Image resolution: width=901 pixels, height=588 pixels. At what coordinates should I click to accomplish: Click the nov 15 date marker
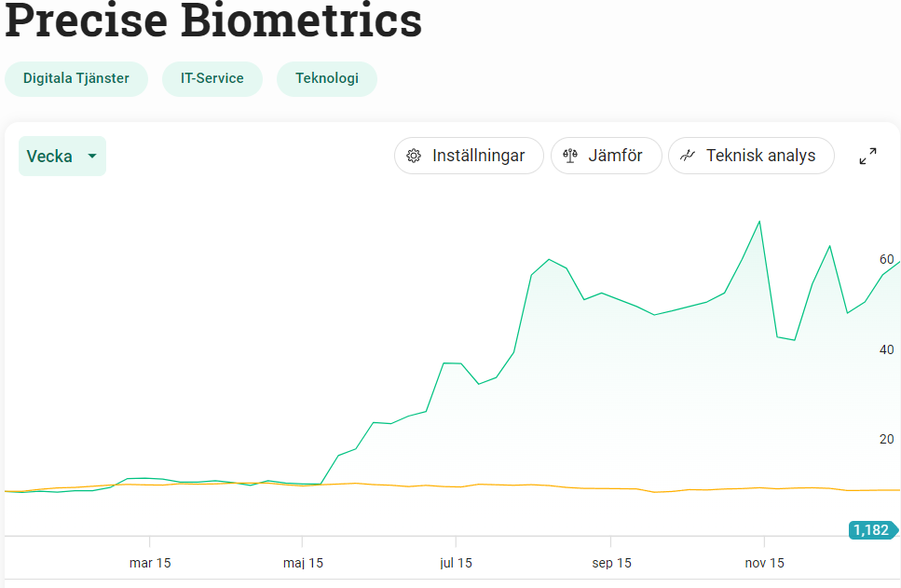[x=764, y=563]
